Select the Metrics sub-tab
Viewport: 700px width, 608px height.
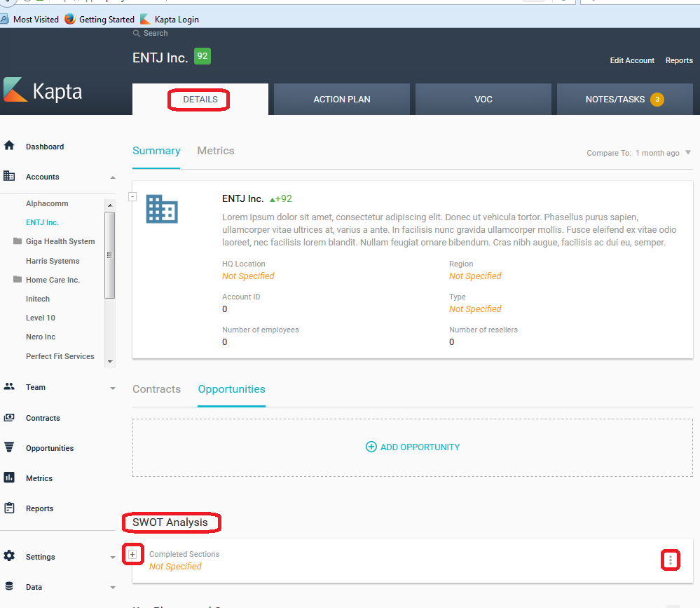(216, 151)
